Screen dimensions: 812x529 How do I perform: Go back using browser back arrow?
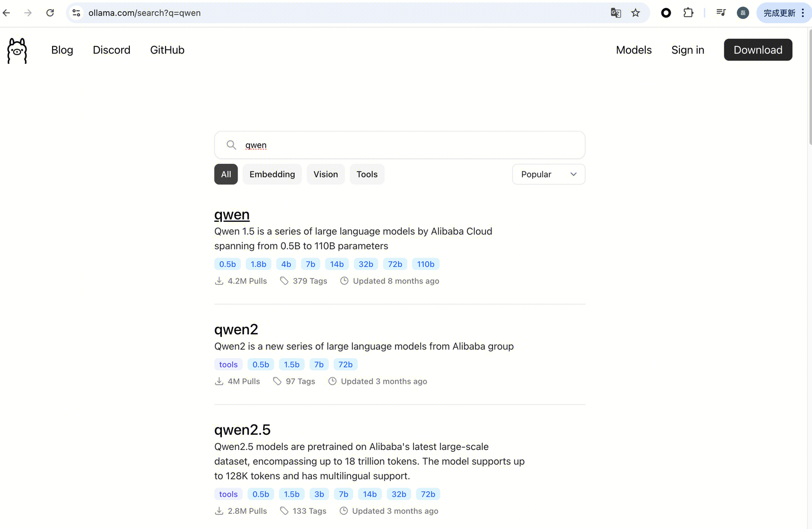(x=6, y=12)
